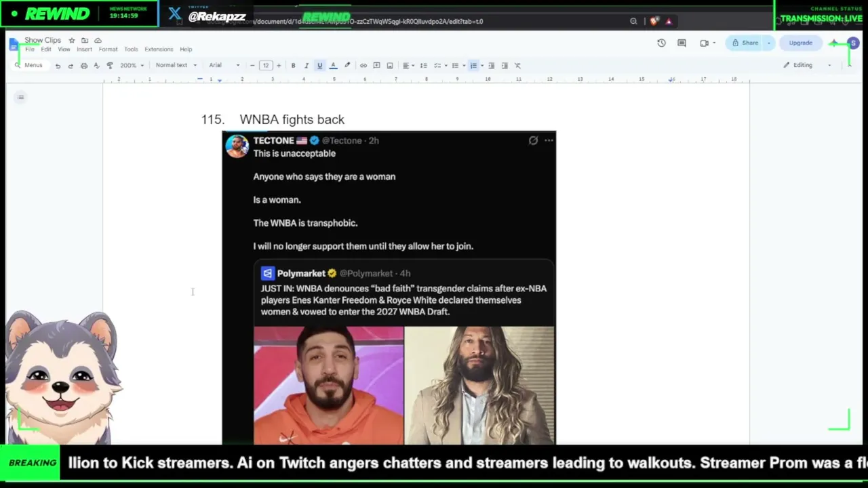Open the Insert menu
Viewport: 868px width, 488px height.
84,49
